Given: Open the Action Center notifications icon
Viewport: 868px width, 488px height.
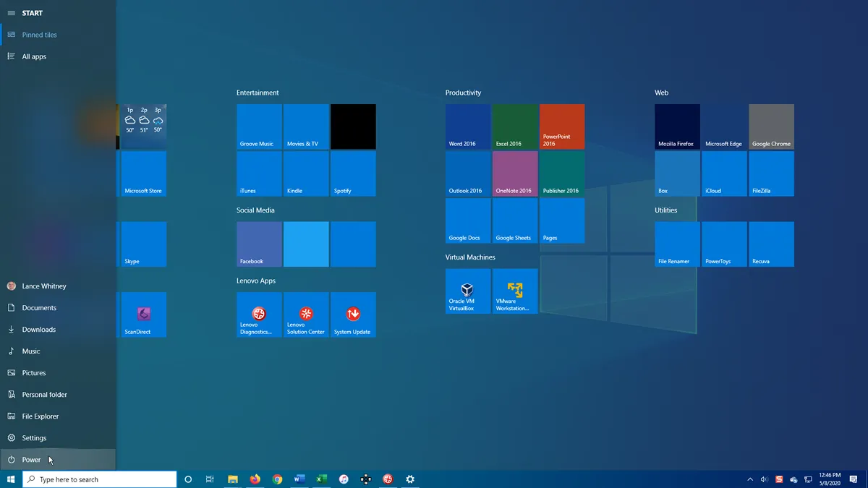Looking at the screenshot, I should 854,479.
